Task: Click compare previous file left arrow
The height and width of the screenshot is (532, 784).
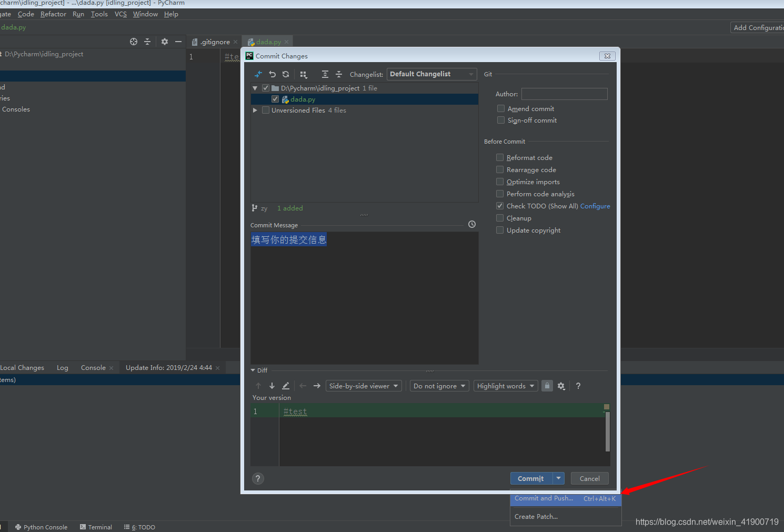Action: click(303, 386)
